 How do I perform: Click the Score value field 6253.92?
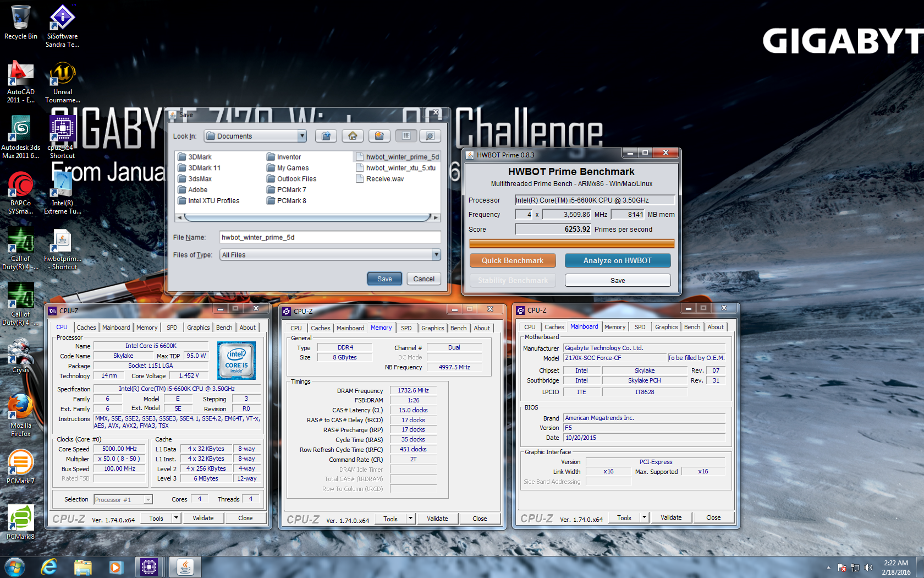tap(553, 229)
